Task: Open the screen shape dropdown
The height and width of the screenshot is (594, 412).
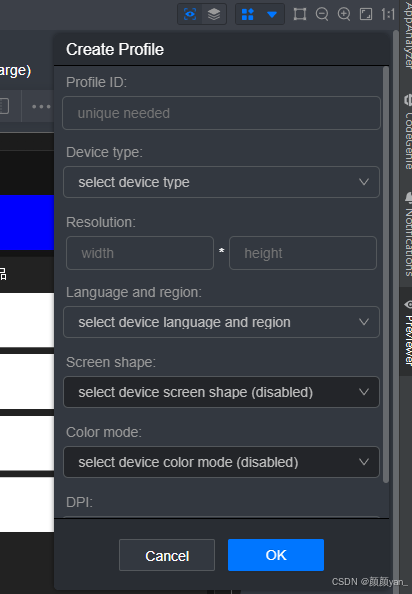Action: click(222, 392)
